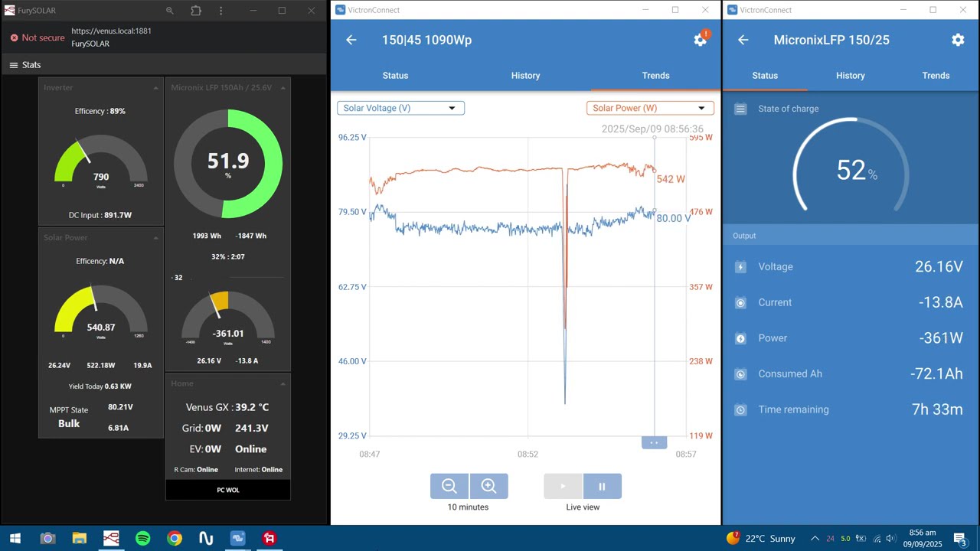The image size is (980, 551).
Task: Click the Venus GX 39.2 °C reading
Action: point(227,407)
